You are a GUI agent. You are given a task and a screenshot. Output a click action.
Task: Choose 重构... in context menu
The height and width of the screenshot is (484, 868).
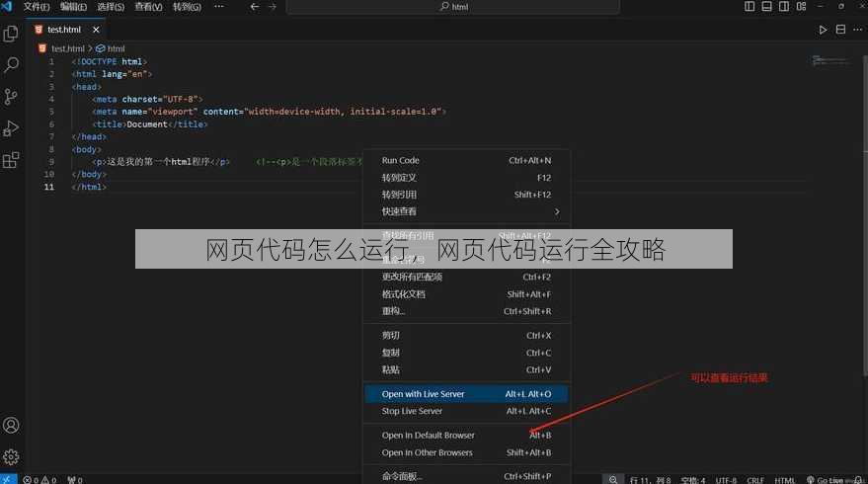pyautogui.click(x=466, y=311)
